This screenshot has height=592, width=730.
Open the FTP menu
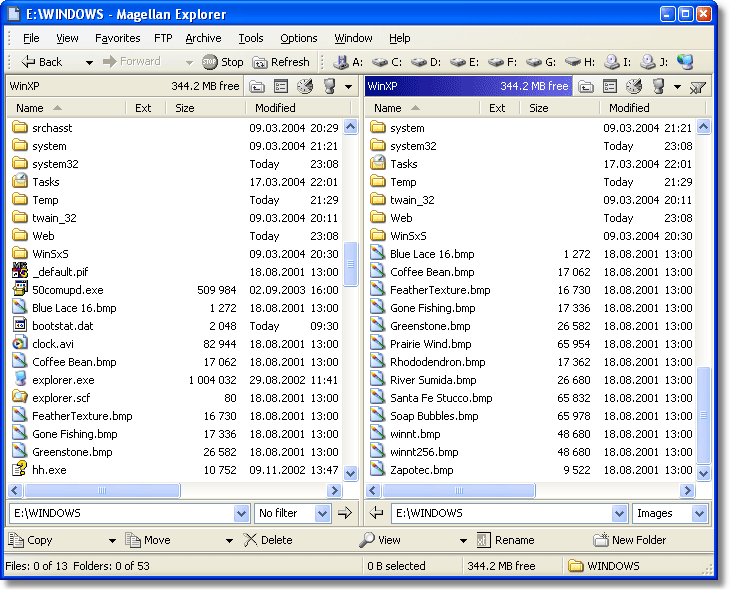163,38
